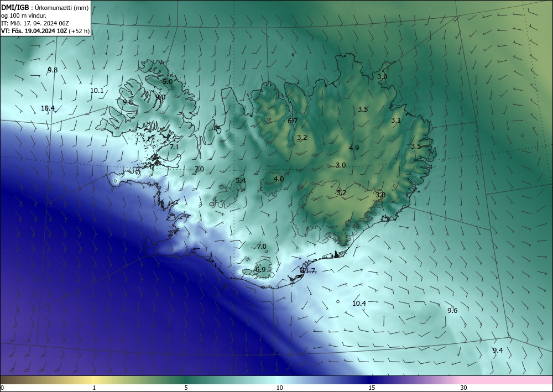Click the '15' label on the color scale
This screenshot has width=553, height=392.
(x=372, y=388)
